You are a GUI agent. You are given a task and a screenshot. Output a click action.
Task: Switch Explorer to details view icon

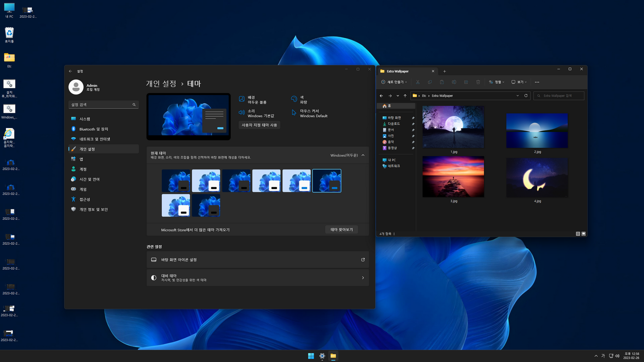click(578, 234)
